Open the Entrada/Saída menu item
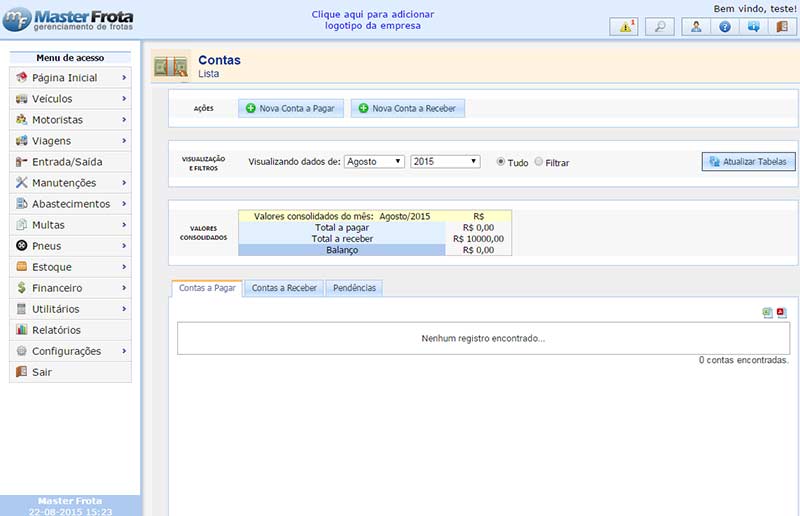The image size is (800, 516). click(70, 162)
